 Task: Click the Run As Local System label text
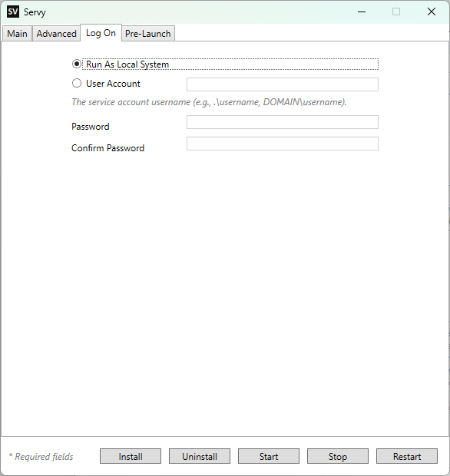(x=127, y=64)
